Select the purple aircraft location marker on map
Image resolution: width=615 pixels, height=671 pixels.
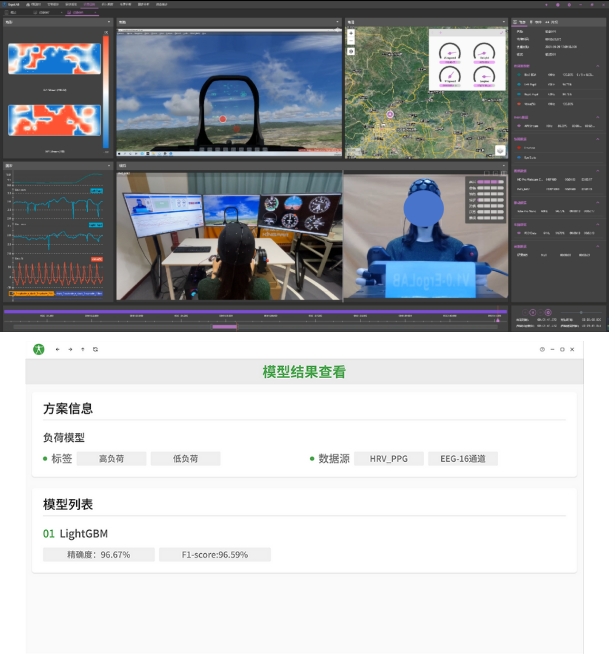pyautogui.click(x=390, y=114)
